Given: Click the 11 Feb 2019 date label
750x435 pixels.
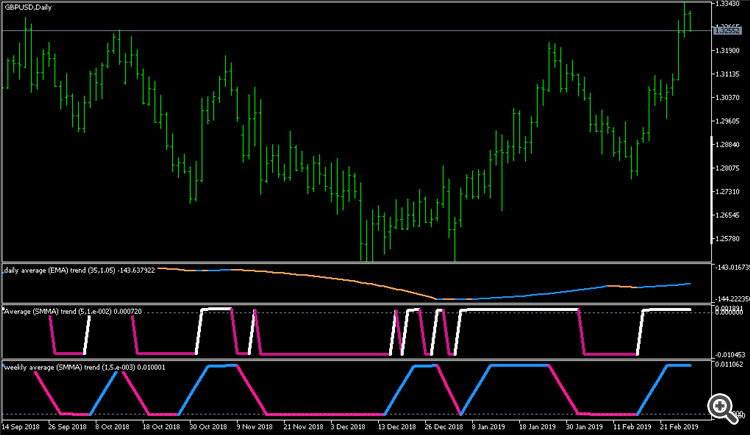Looking at the screenshot, I should coord(632,426).
